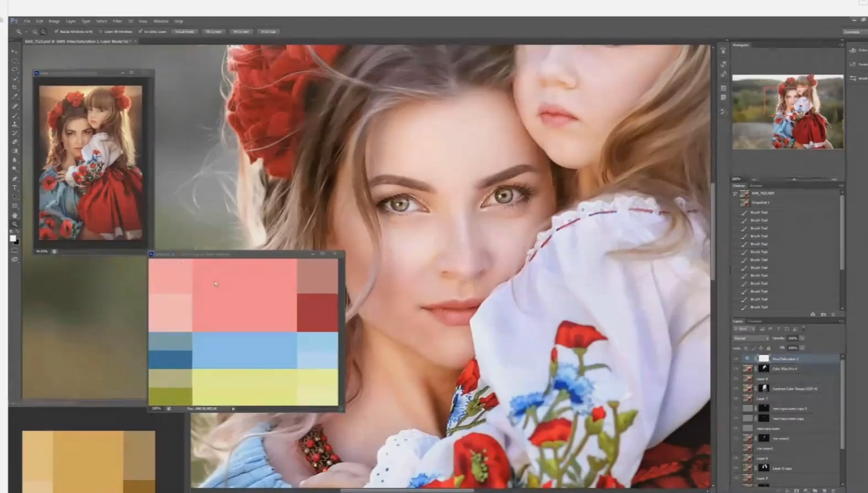This screenshot has width=868, height=493.
Task: Click the Fit Screen button
Action: [214, 32]
